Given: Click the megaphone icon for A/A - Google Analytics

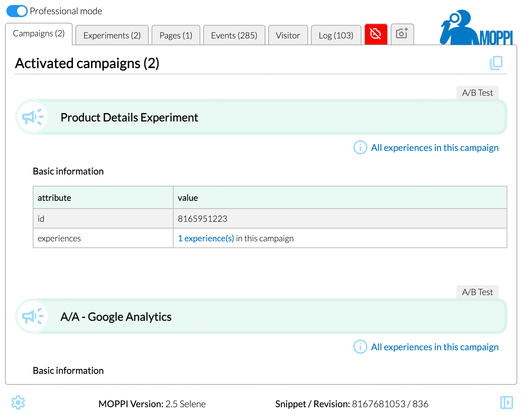Looking at the screenshot, I should 32,316.
